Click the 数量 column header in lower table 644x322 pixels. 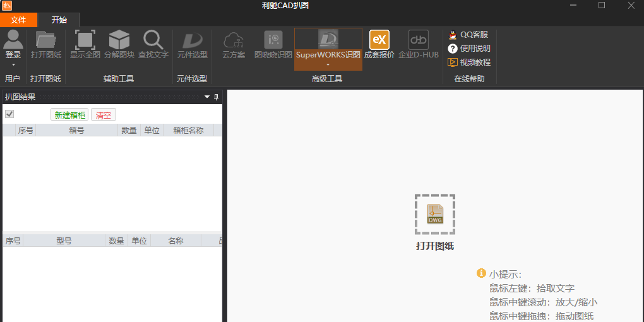click(x=117, y=241)
